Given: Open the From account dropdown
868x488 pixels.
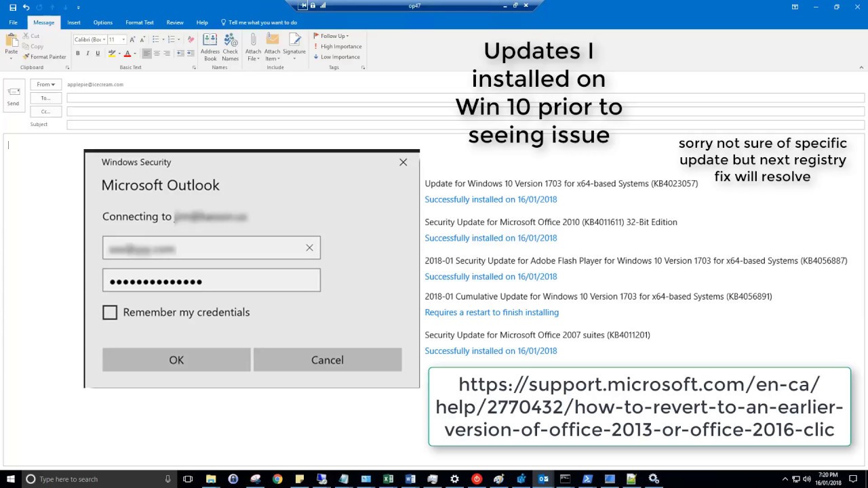Looking at the screenshot, I should (45, 85).
